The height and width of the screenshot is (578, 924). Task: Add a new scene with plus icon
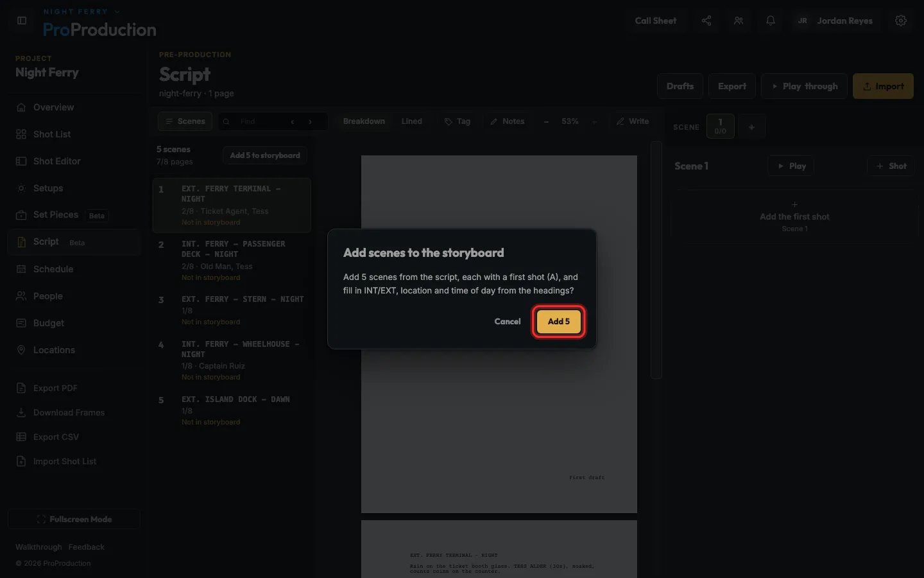[751, 127]
